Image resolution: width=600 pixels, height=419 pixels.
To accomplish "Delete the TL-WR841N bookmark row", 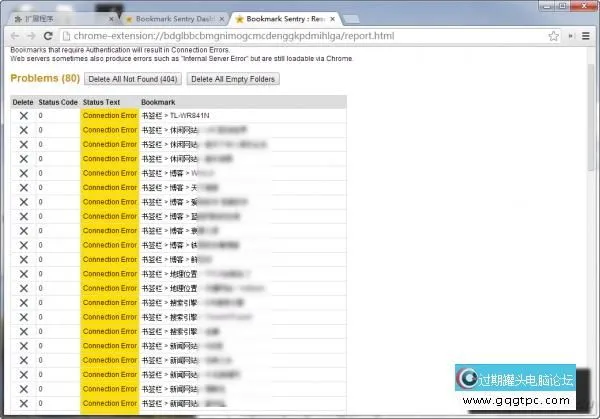I will (23, 116).
